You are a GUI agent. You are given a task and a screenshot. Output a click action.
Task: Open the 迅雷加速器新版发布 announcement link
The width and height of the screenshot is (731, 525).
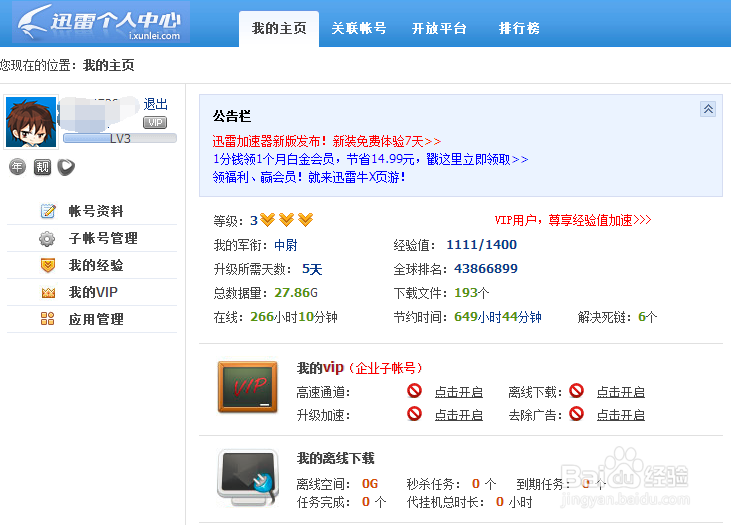[x=326, y=141]
